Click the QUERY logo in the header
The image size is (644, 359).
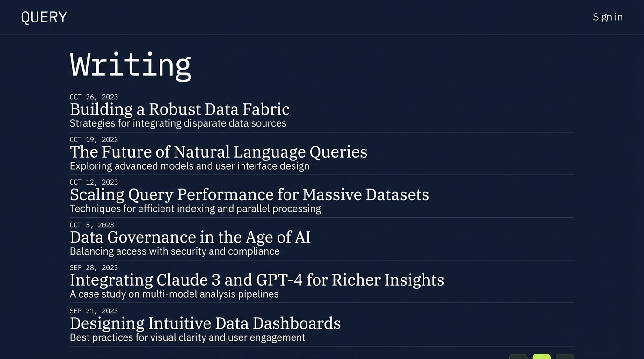pyautogui.click(x=44, y=17)
